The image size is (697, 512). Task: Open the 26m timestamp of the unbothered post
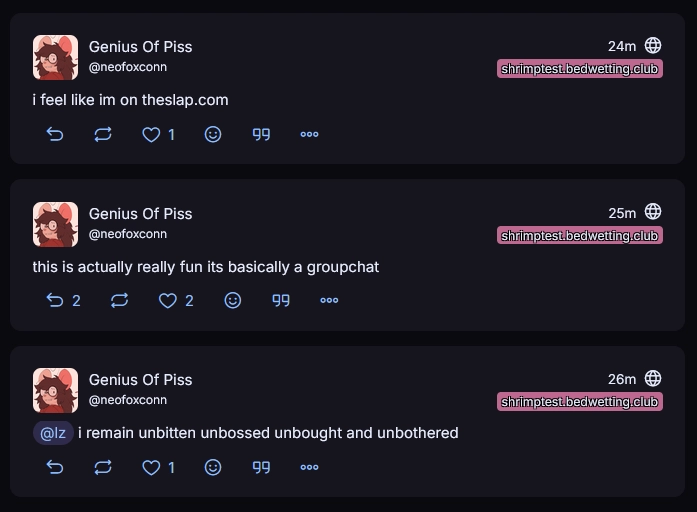pyautogui.click(x=621, y=379)
